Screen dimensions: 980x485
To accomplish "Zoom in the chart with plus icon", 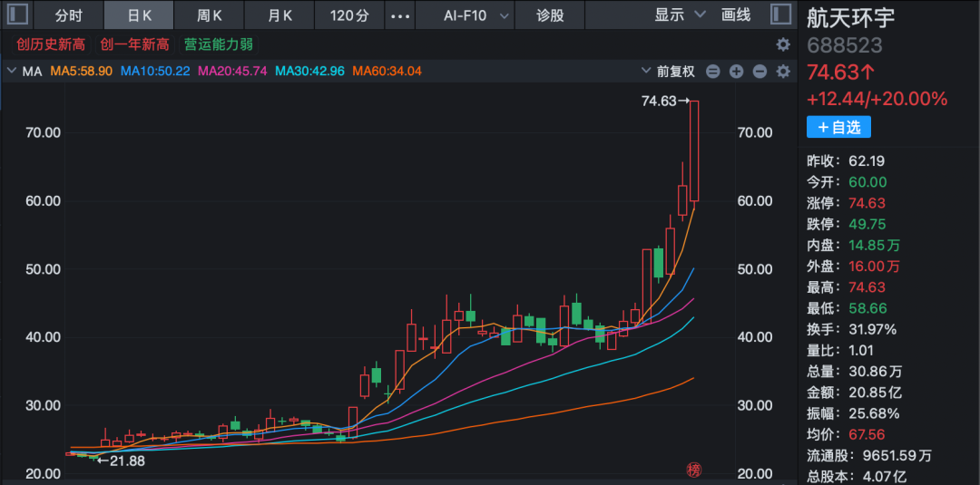I will click(736, 72).
